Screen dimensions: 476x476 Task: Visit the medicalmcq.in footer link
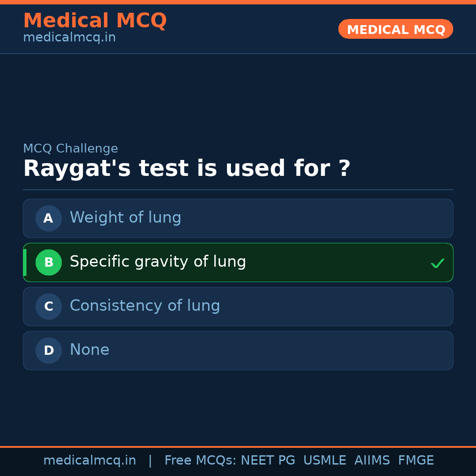click(89, 460)
